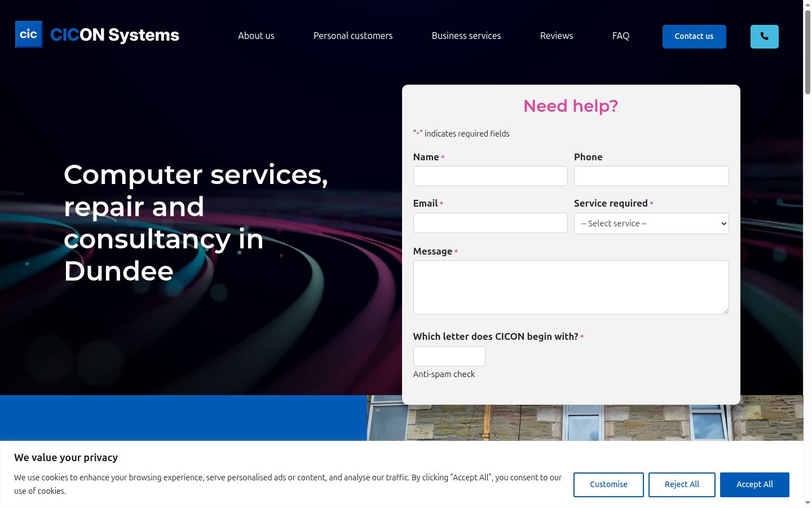Customise cookie preferences
Image resolution: width=812 pixels, height=508 pixels.
point(608,485)
